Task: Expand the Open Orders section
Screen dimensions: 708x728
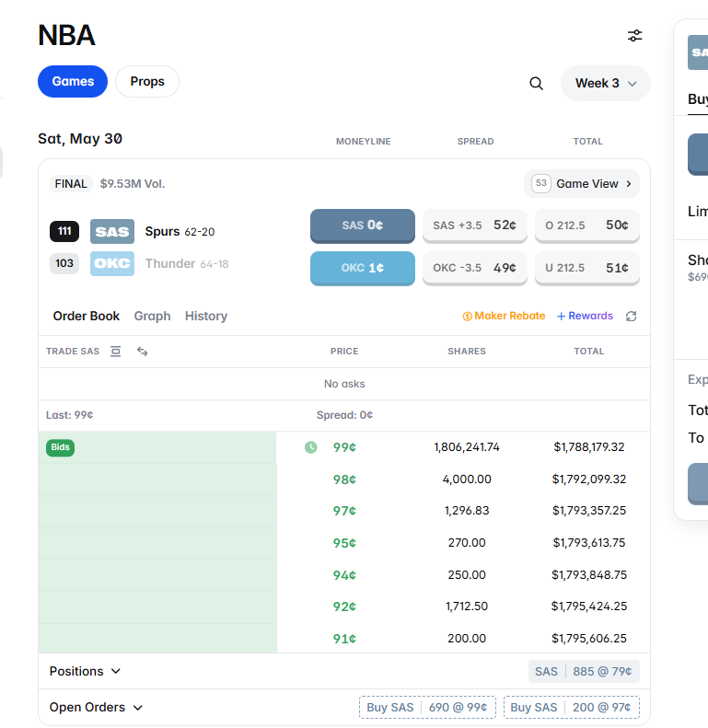Action: (x=96, y=707)
